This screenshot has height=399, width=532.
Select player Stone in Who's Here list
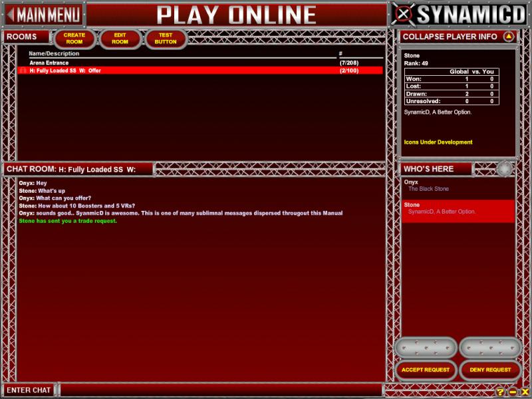coord(458,208)
